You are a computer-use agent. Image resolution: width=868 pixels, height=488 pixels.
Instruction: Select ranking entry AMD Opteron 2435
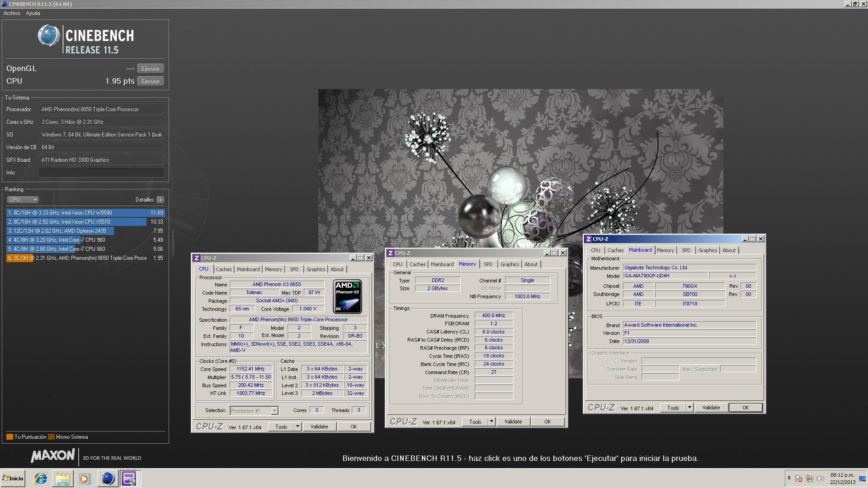pos(85,231)
